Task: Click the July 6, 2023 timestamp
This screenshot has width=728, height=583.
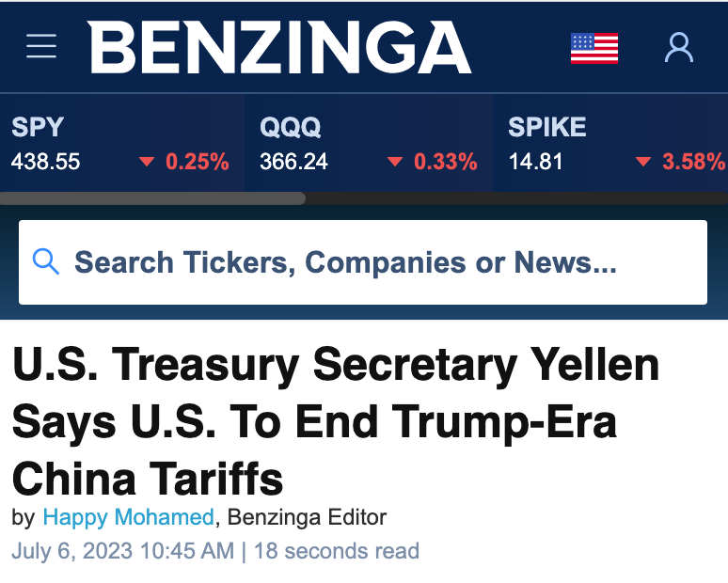Action: [x=123, y=551]
